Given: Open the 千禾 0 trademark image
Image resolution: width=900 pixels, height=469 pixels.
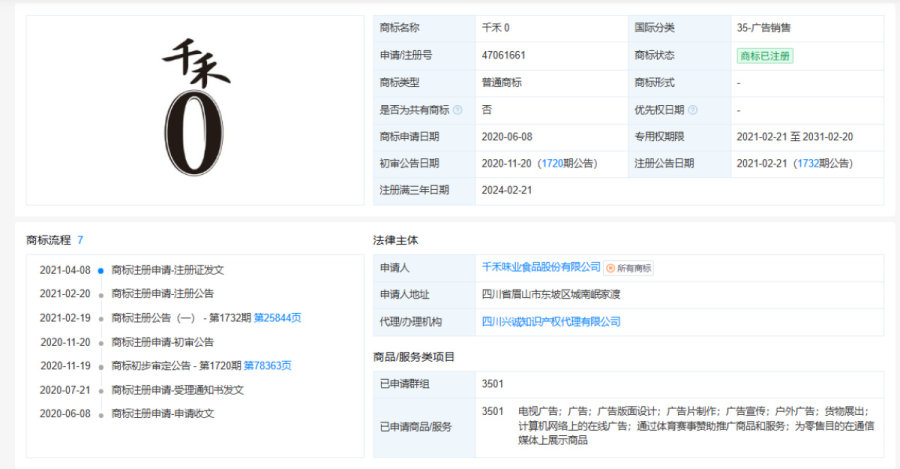Looking at the screenshot, I should pos(195,110).
